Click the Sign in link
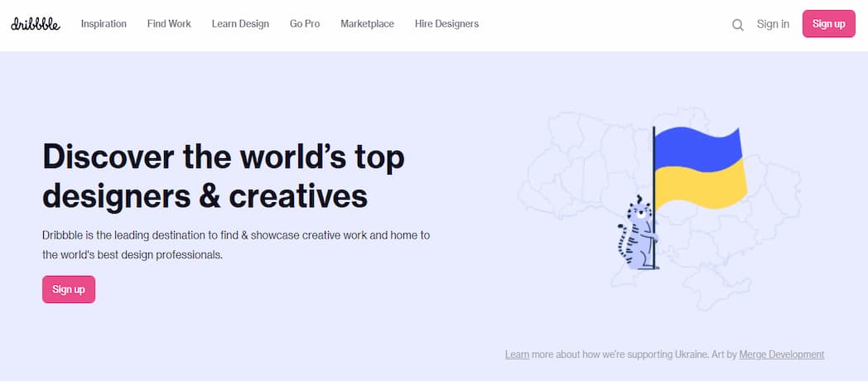The image size is (868, 381). coord(773,24)
